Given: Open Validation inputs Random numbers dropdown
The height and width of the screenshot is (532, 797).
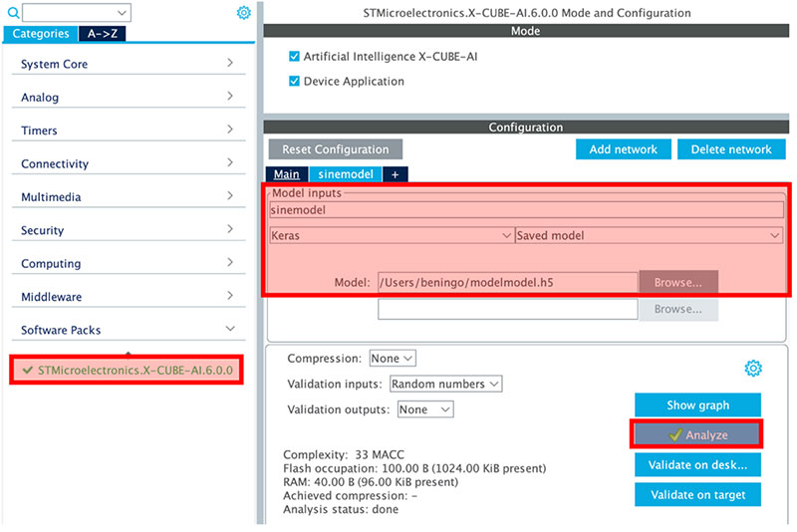Looking at the screenshot, I should pyautogui.click(x=445, y=384).
